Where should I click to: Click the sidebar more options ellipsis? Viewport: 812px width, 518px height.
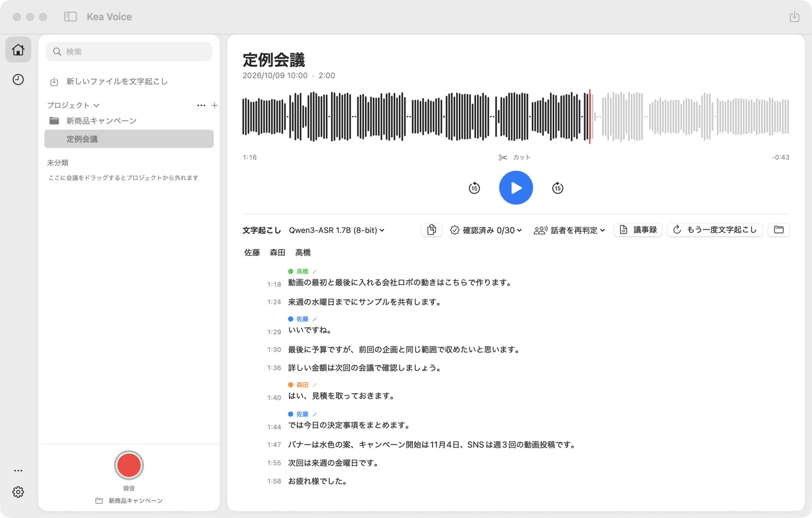click(18, 470)
